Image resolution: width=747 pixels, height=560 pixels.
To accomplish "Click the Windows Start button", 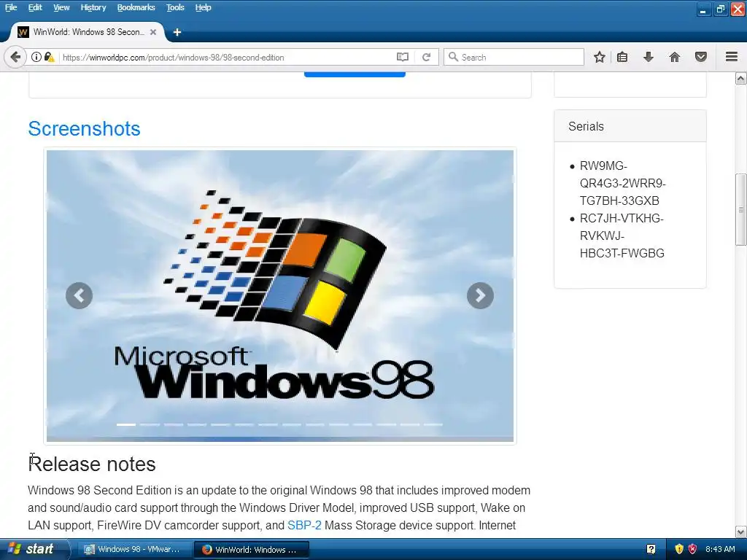I will pyautogui.click(x=34, y=549).
